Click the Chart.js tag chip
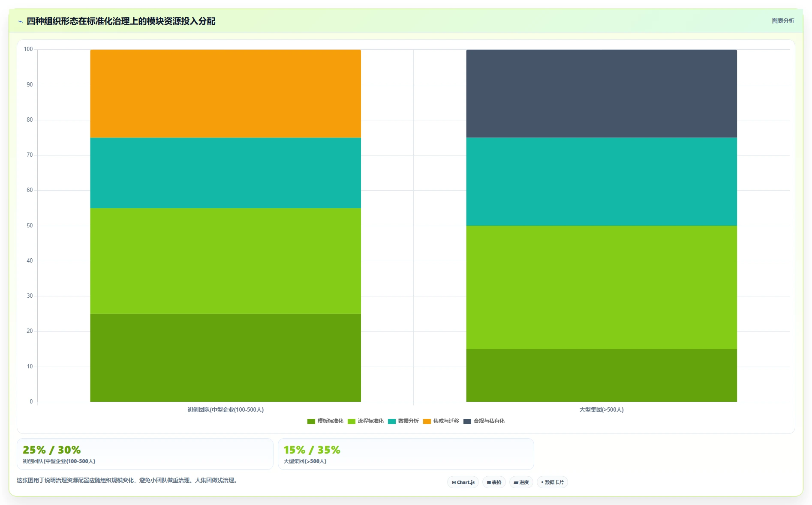The width and height of the screenshot is (812, 505). (x=463, y=482)
